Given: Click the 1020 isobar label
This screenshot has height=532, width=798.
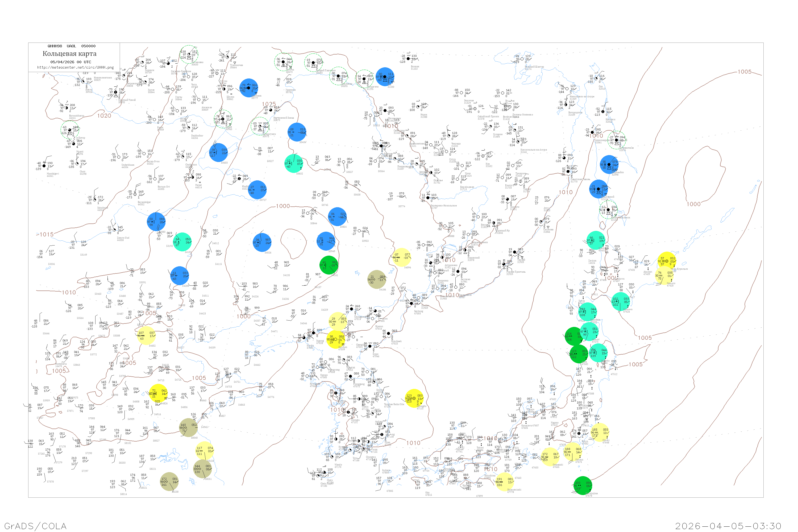Looking at the screenshot, I should [104, 116].
